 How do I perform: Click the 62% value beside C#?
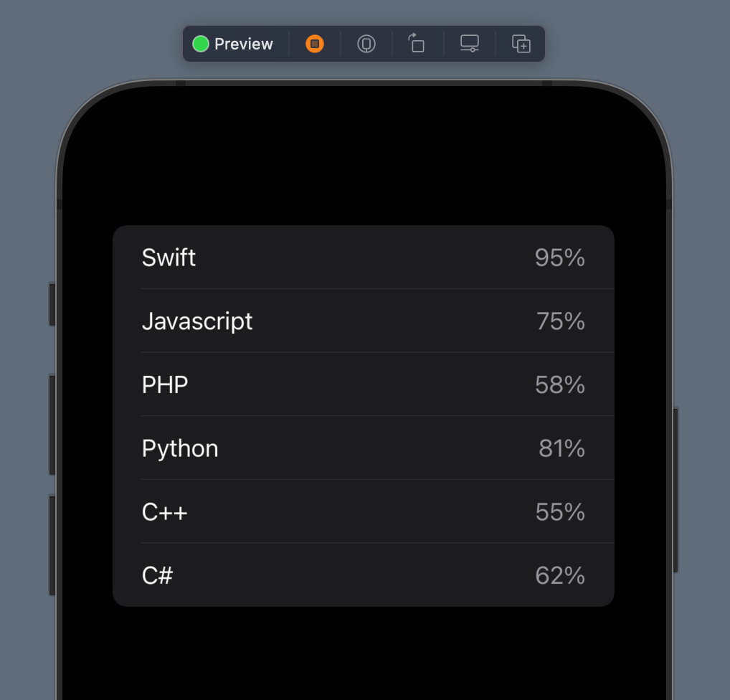tap(559, 575)
